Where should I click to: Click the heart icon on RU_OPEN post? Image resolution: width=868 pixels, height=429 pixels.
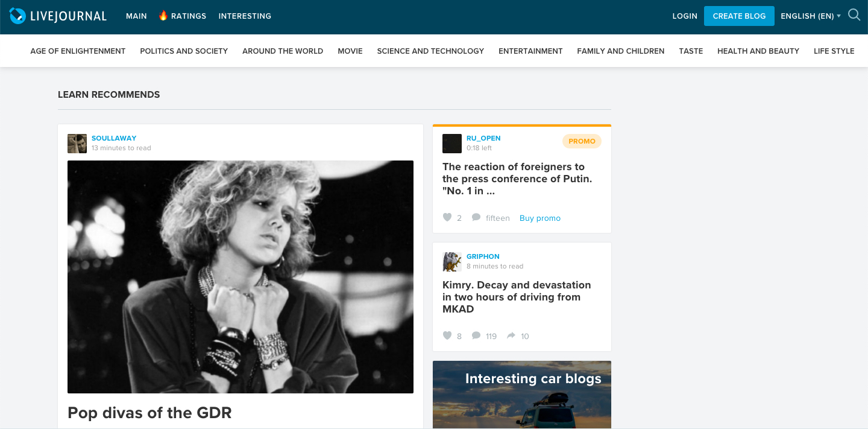click(x=447, y=217)
